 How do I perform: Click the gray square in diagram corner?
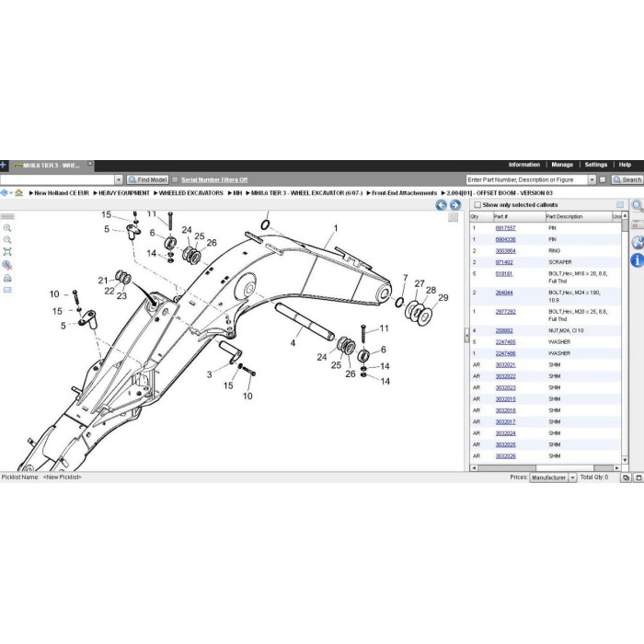point(453,217)
